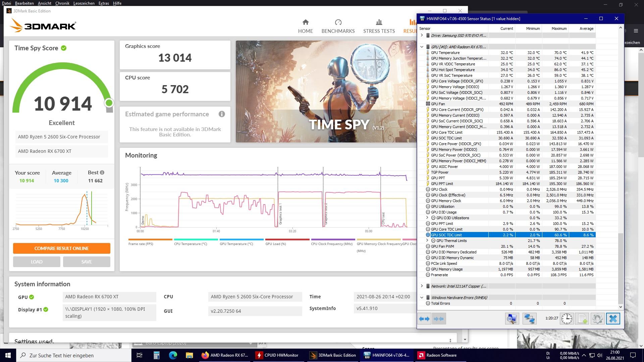Image resolution: width=644 pixels, height=362 pixels.
Task: Collapse the Windows Hardware Errors (WHEA) group
Action: tap(422, 297)
